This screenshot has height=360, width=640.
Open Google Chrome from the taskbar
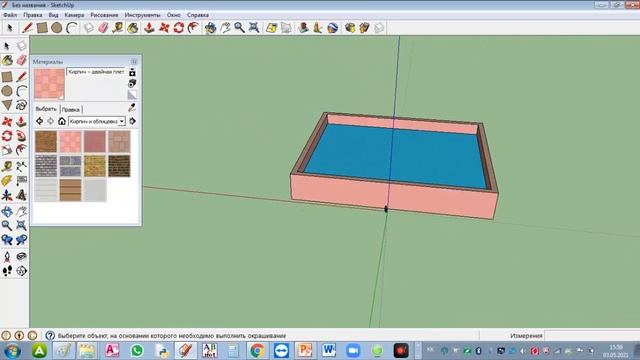coord(257,351)
